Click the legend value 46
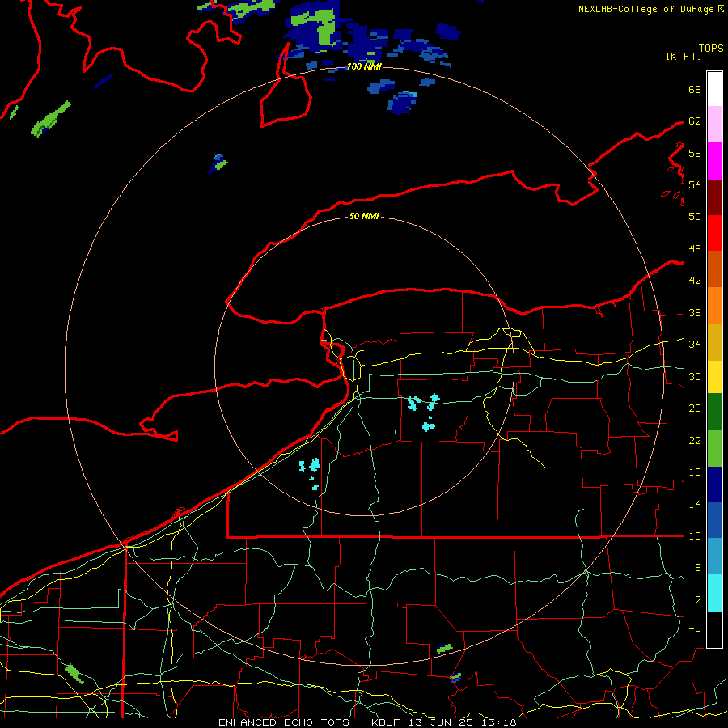The height and width of the screenshot is (728, 728). [x=695, y=249]
